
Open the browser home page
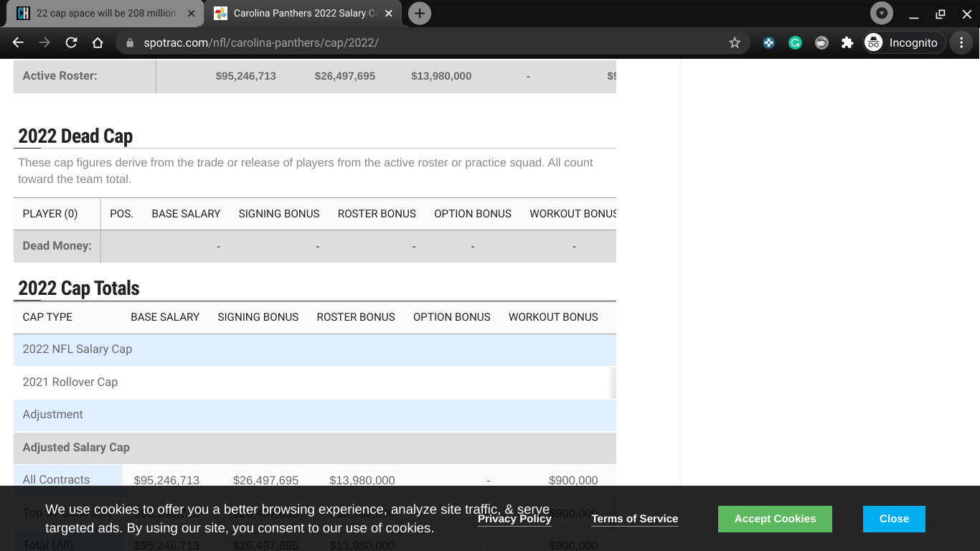(98, 43)
